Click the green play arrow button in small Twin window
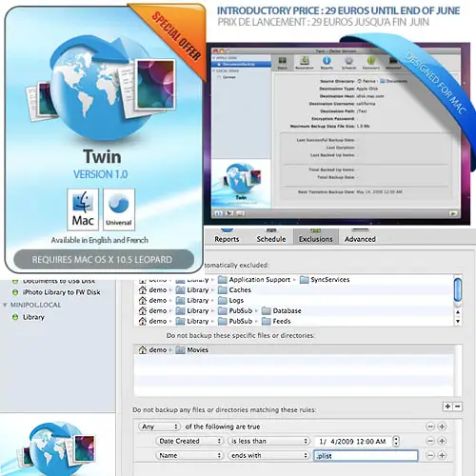This screenshot has height=476, width=476. [x=453, y=213]
